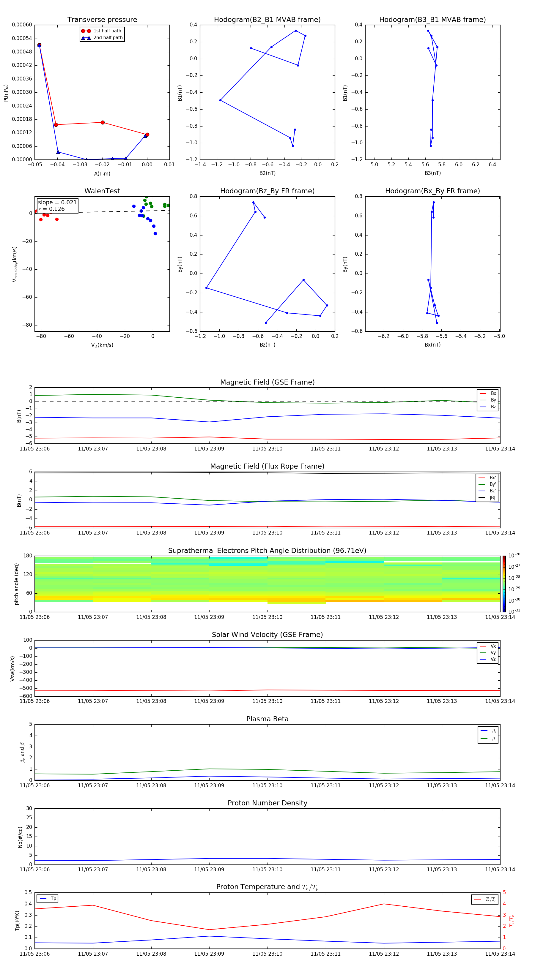This screenshot has height=980, width=535.
Task: Click the 'B3(nT)' axis label
Action: (432, 173)
